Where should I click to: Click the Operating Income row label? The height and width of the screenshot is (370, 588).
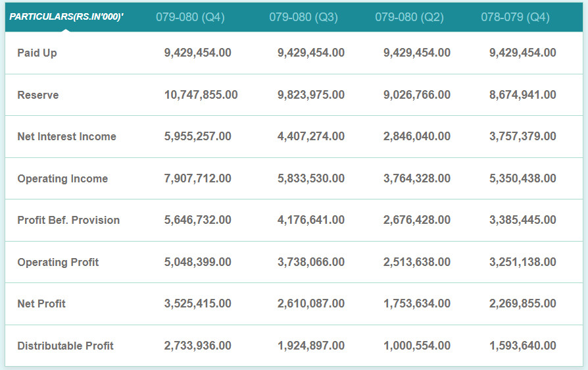pos(62,178)
